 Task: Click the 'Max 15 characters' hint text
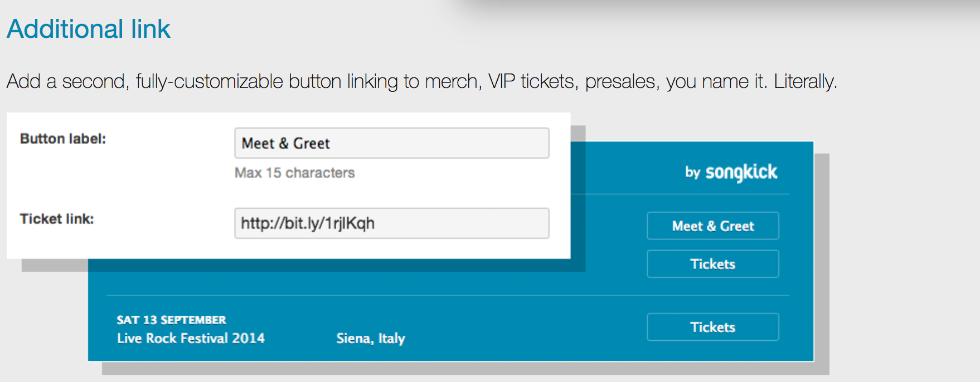(294, 173)
